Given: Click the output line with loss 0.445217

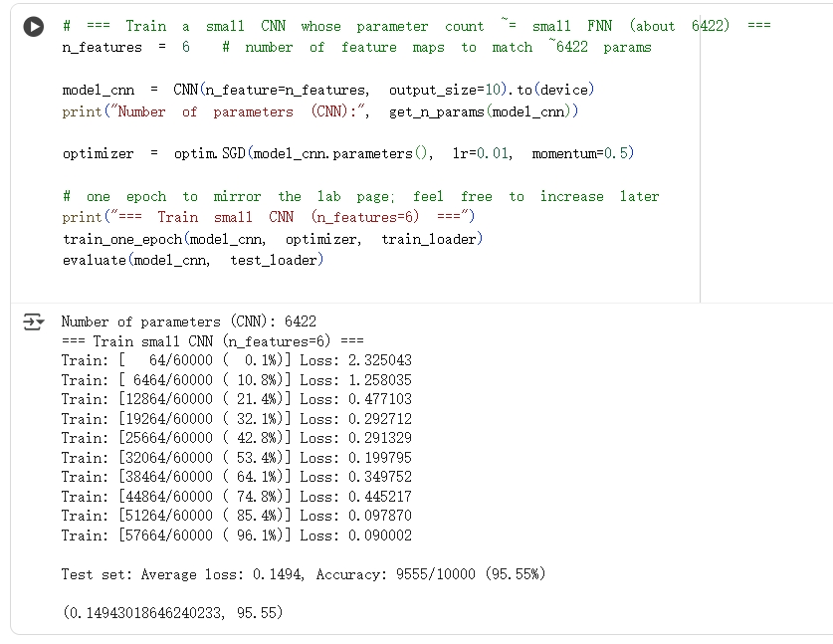Looking at the screenshot, I should 236,497.
